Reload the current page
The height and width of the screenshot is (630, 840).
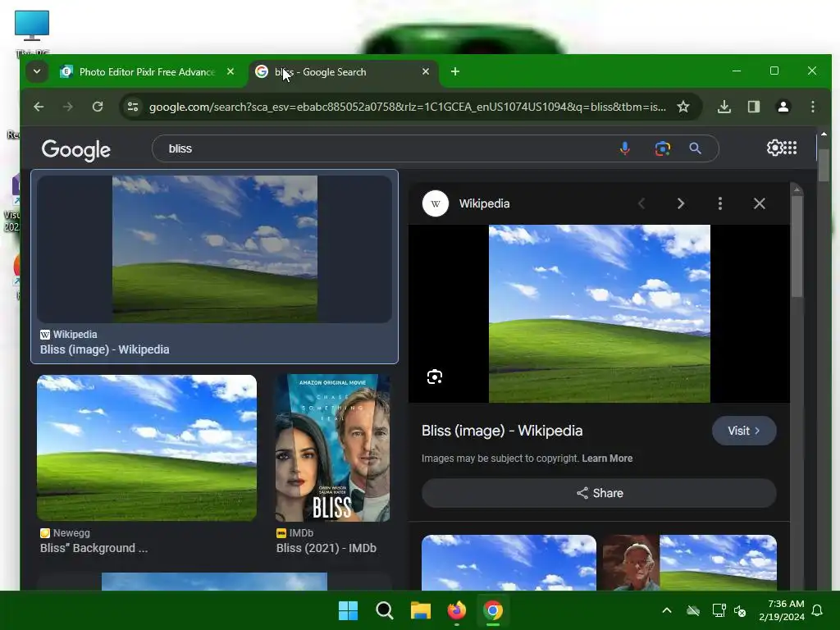click(98, 107)
